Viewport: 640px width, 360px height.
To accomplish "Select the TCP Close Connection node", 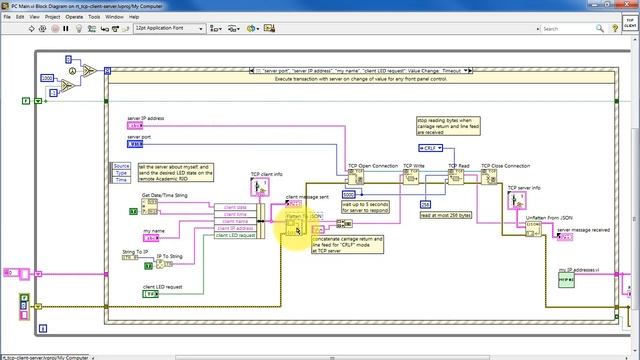I will click(x=489, y=177).
